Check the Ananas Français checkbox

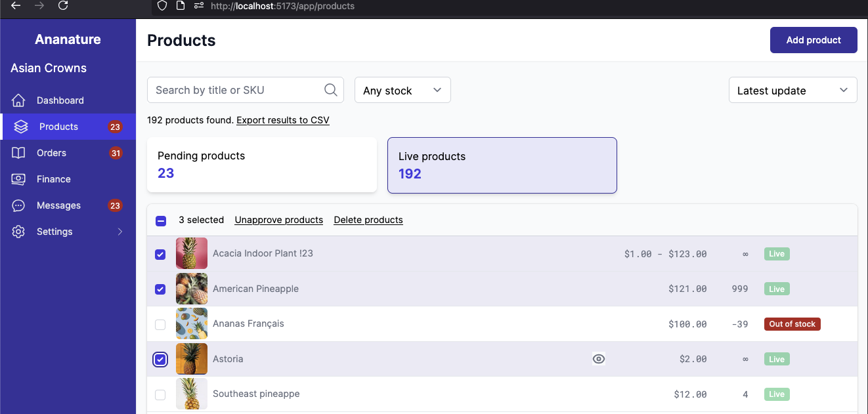(x=160, y=323)
